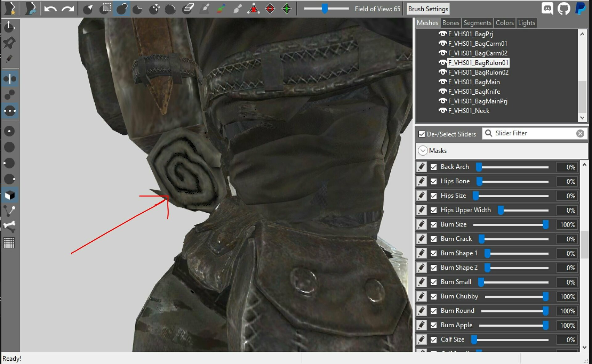Hide the F_VHS01_BagPrj mesh eye icon
592x364 pixels.
[x=443, y=34]
